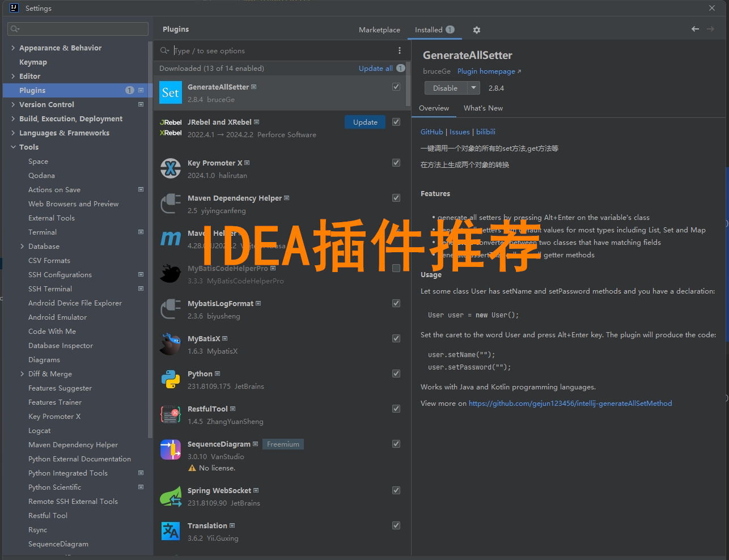
Task: Open the Disable button dropdown arrow
Action: (473, 88)
